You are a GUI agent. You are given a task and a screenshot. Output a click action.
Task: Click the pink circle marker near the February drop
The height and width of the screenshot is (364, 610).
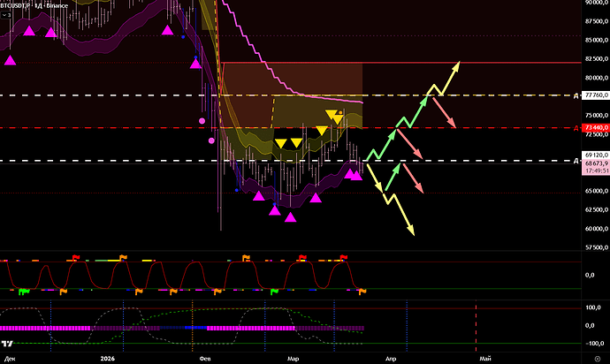[x=202, y=119]
